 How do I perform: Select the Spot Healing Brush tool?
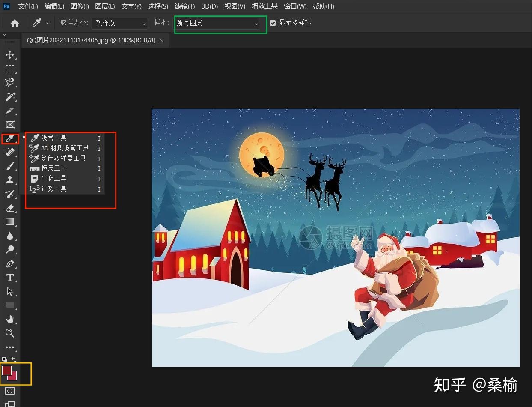click(10, 152)
